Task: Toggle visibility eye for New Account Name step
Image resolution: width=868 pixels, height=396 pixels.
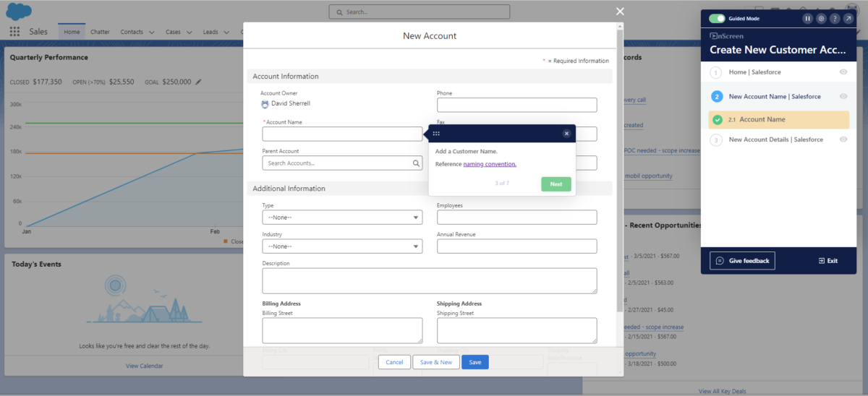Action: coord(843,96)
